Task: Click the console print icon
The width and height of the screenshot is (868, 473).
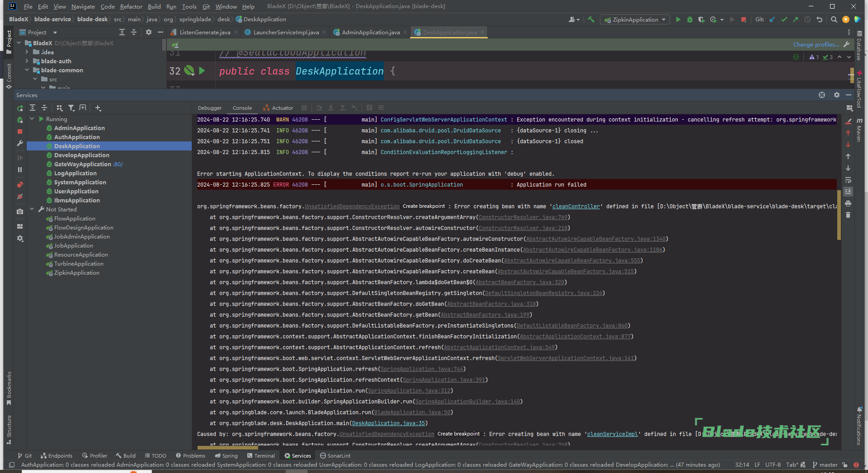Action: point(848,203)
